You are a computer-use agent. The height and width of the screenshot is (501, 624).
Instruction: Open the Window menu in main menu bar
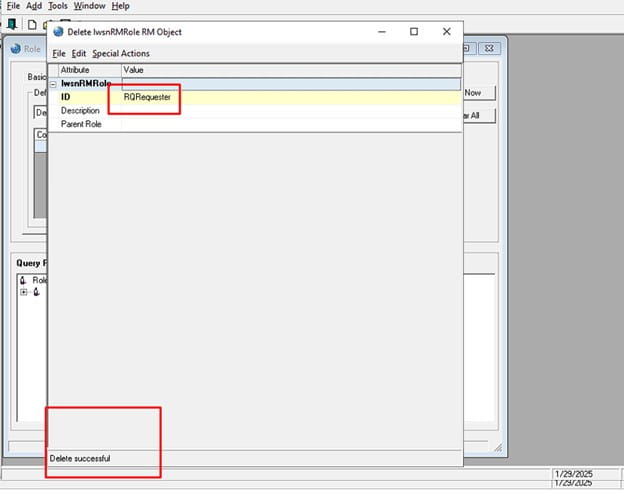(89, 6)
